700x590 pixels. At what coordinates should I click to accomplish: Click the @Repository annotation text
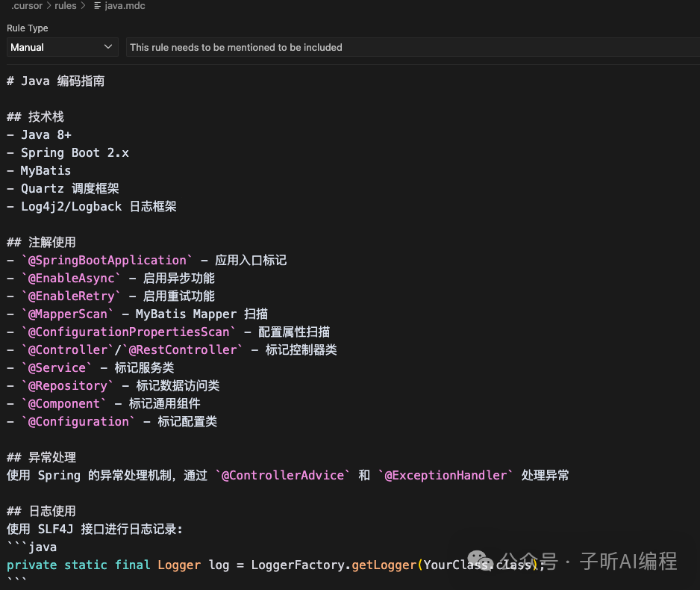(68, 385)
